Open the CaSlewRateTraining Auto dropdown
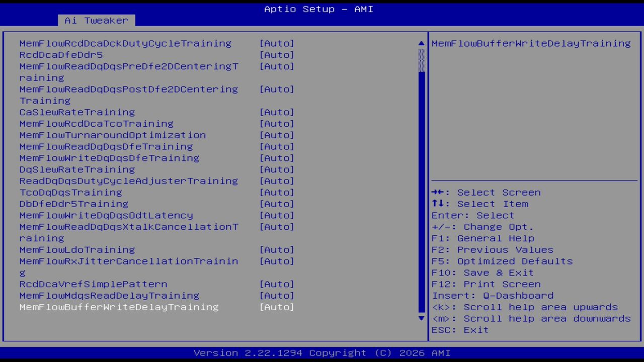The width and height of the screenshot is (644, 362). pyautogui.click(x=277, y=112)
